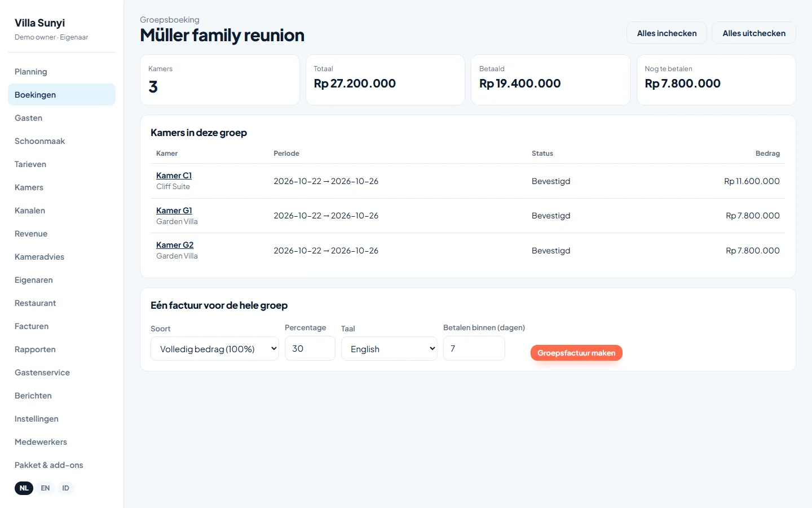This screenshot has width=812, height=508.
Task: Open the Kamer G1 booking link
Action: click(x=174, y=211)
